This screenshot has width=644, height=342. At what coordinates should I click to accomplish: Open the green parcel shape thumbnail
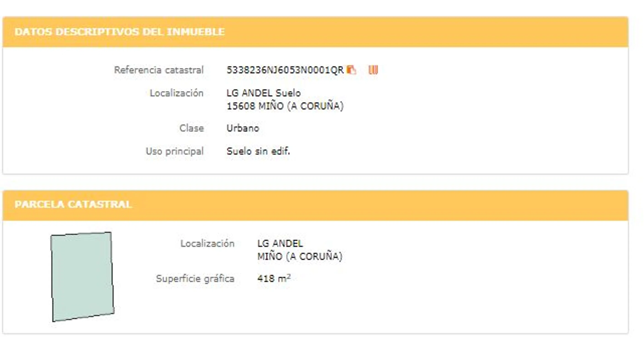coord(82,277)
